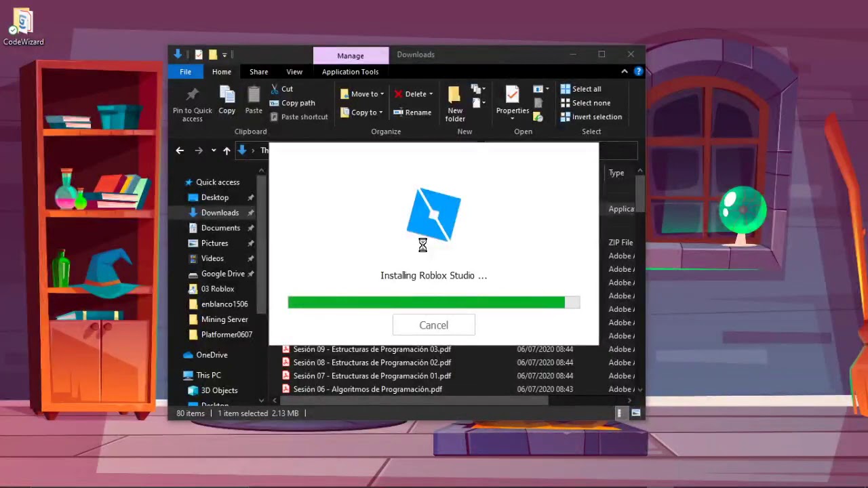Click the Roblox Studio logo in installer

click(434, 214)
